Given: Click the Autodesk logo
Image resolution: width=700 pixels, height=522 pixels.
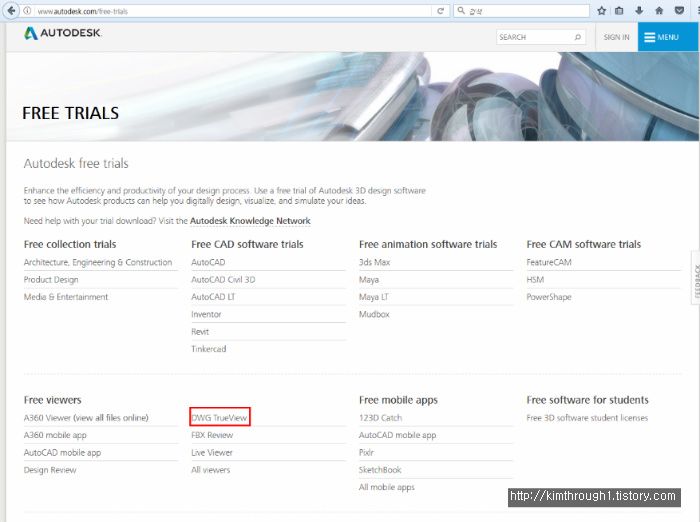Looking at the screenshot, I should pyautogui.click(x=62, y=33).
